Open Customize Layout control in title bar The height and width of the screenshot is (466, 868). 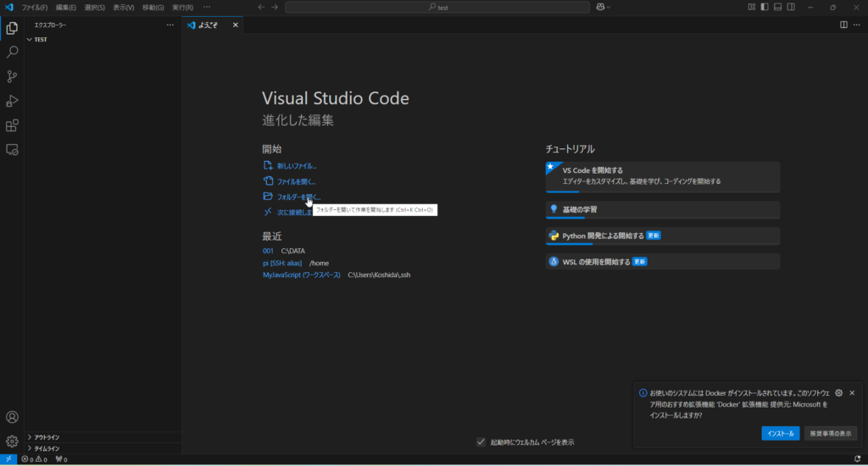751,7
